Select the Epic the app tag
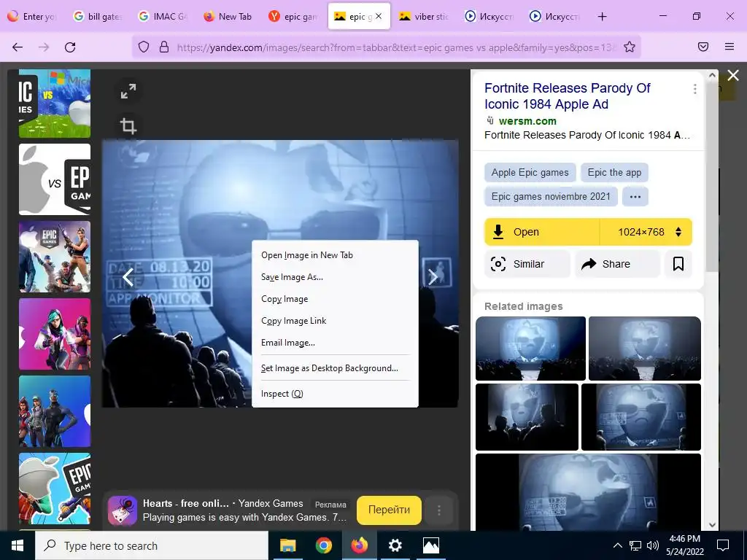The image size is (747, 560). click(614, 172)
